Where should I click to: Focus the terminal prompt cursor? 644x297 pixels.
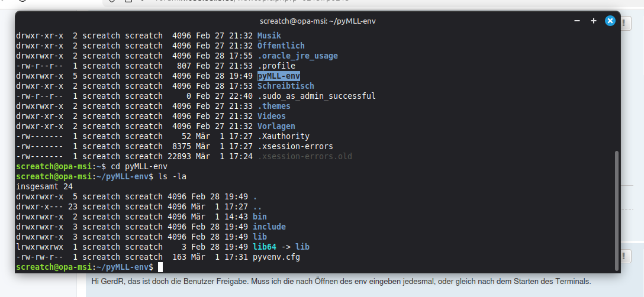(x=160, y=267)
